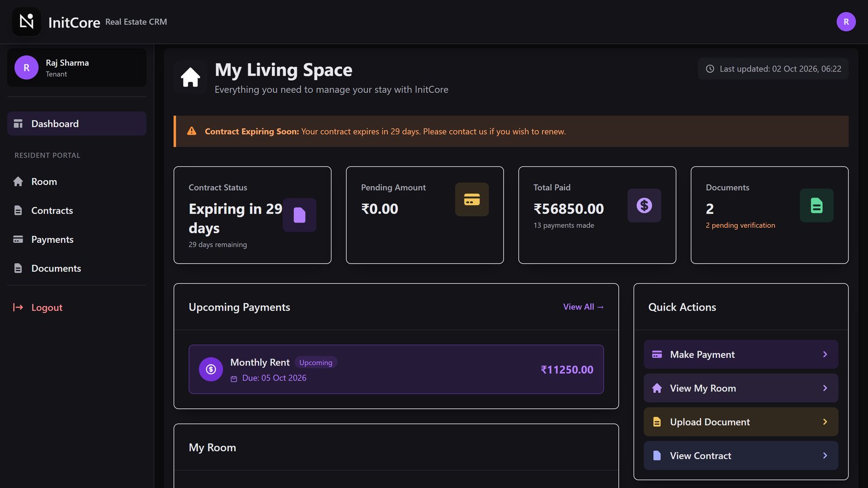Click the clock icon next to Last updated

[x=710, y=69]
